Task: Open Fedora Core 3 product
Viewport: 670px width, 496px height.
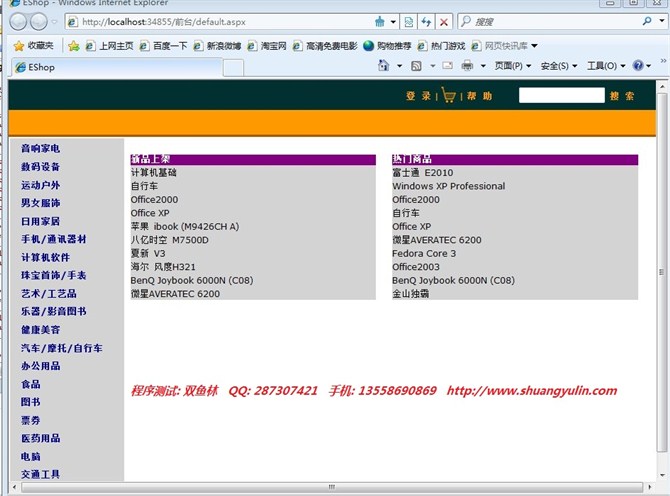Action: 424,253
